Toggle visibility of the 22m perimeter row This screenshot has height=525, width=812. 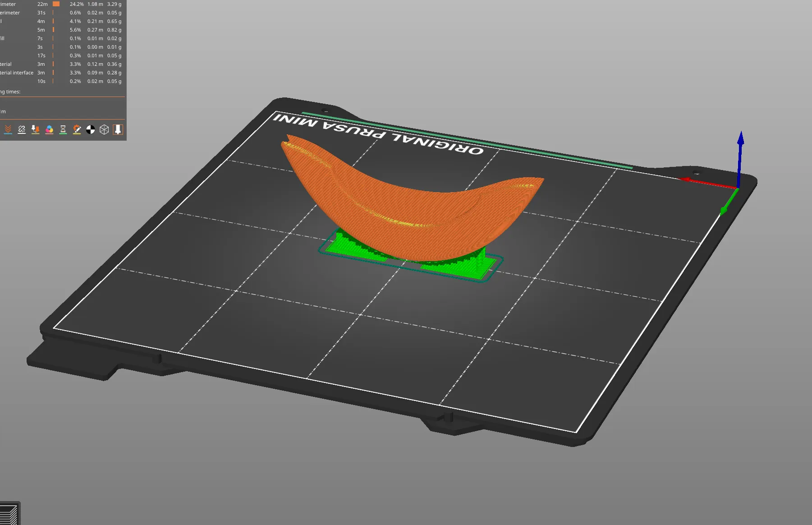[62, 4]
